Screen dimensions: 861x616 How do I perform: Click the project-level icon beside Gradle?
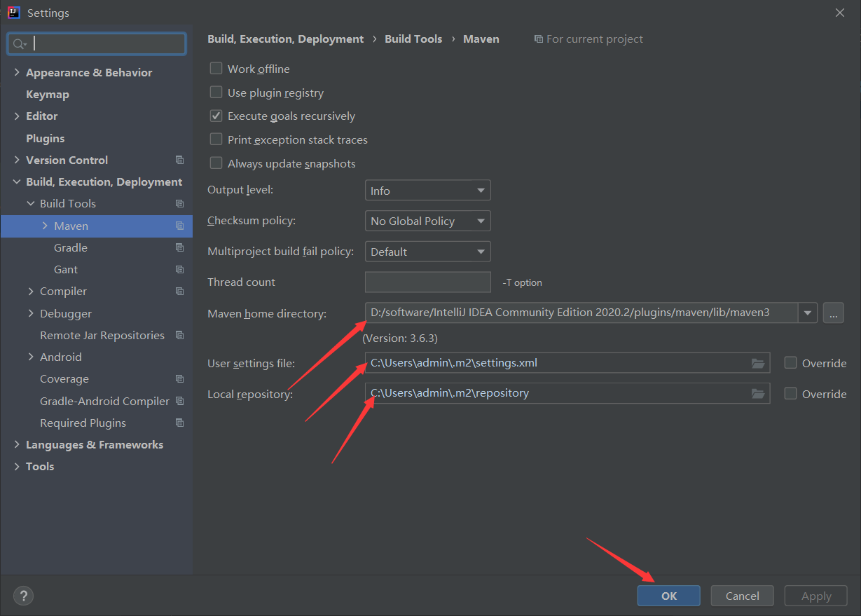pyautogui.click(x=180, y=247)
